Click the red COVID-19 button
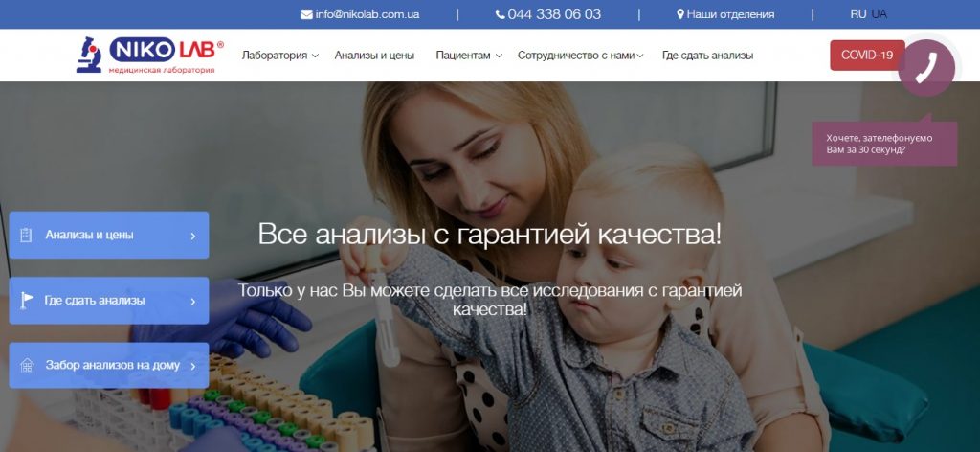 tap(867, 55)
